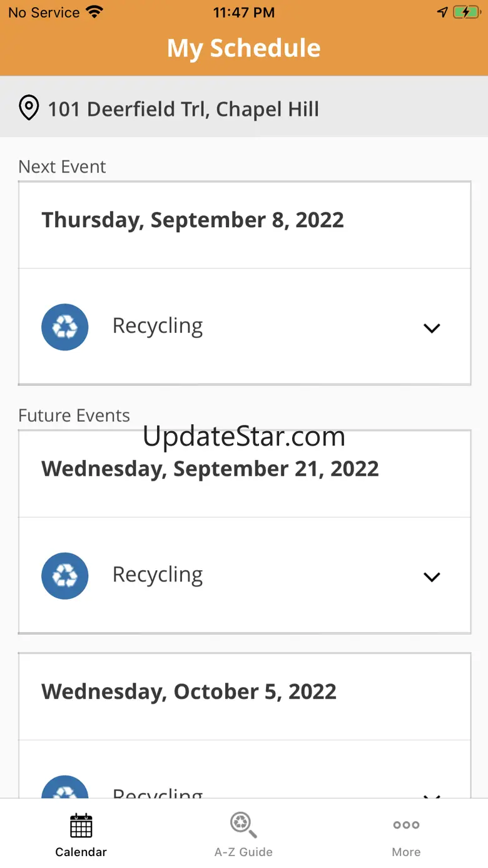The image size is (488, 868).
Task: Tap the More three-dots icon
Action: 406,825
